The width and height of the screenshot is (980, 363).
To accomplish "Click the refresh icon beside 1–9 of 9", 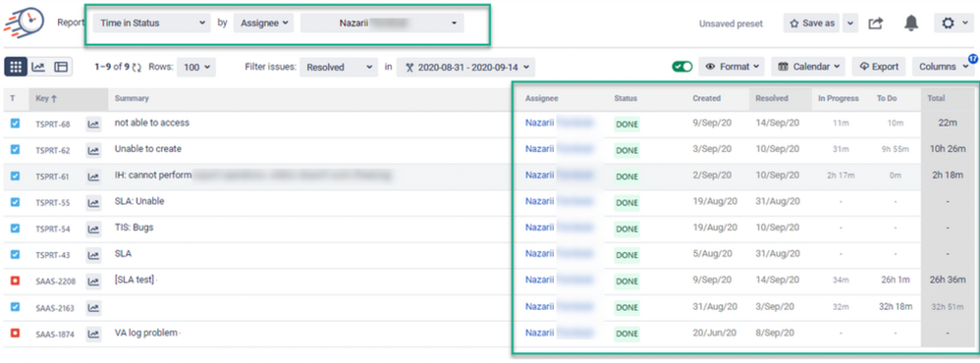I will click(137, 67).
